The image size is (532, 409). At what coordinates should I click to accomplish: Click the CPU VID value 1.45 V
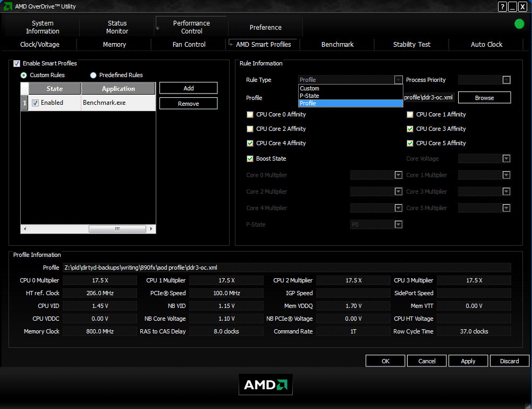click(100, 306)
